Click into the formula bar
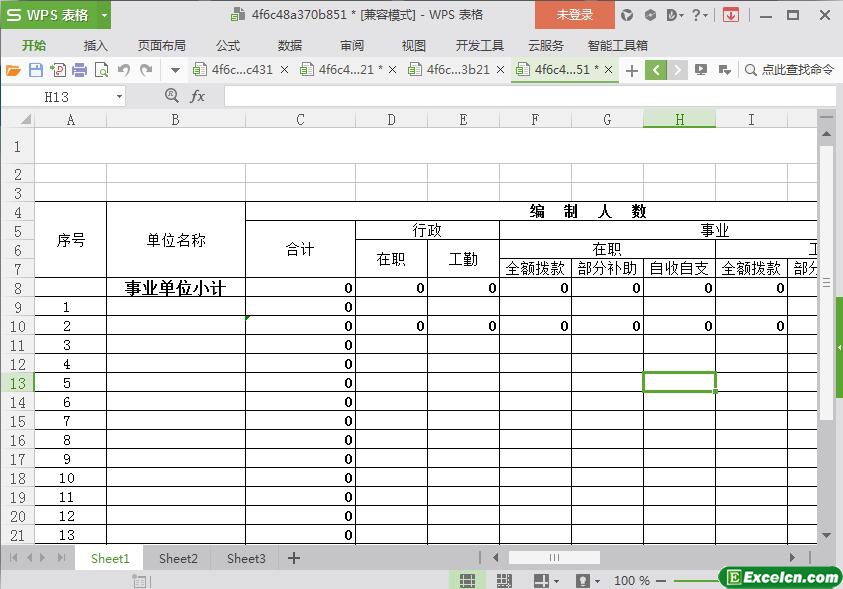This screenshot has height=589, width=843. [x=530, y=97]
